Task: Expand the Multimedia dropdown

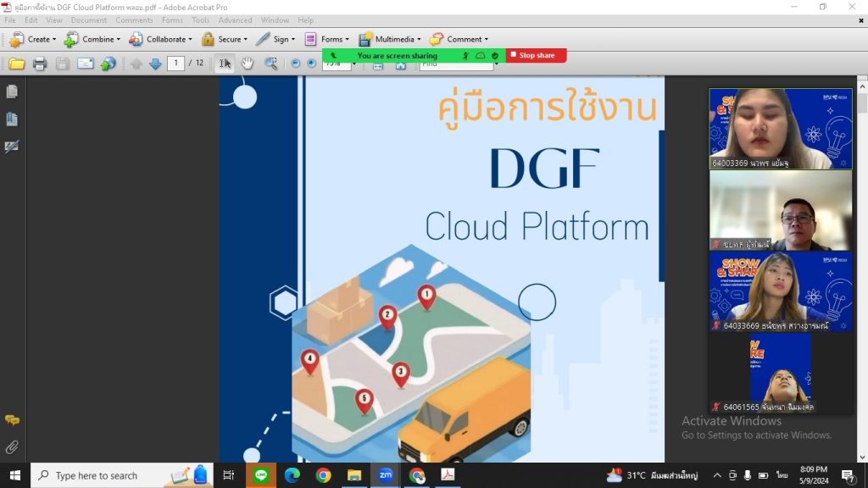Action: 390,39
